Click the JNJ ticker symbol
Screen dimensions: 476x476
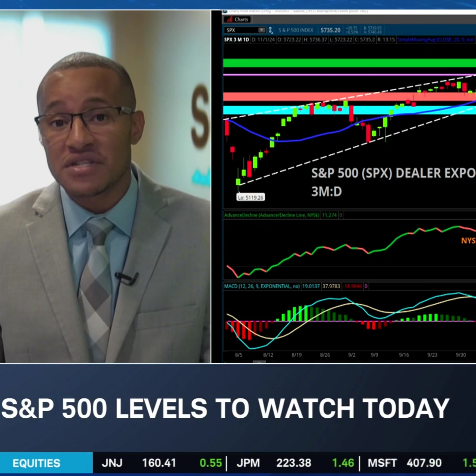coord(112,463)
